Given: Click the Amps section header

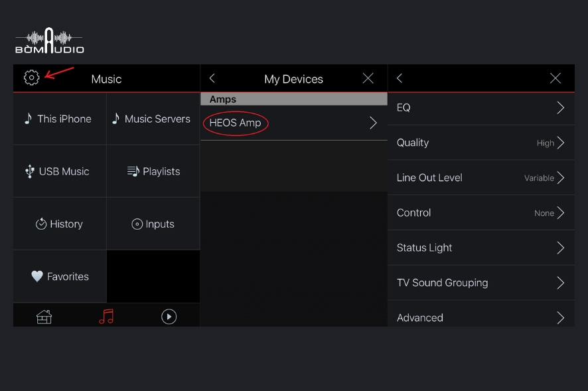Looking at the screenshot, I should (x=294, y=99).
